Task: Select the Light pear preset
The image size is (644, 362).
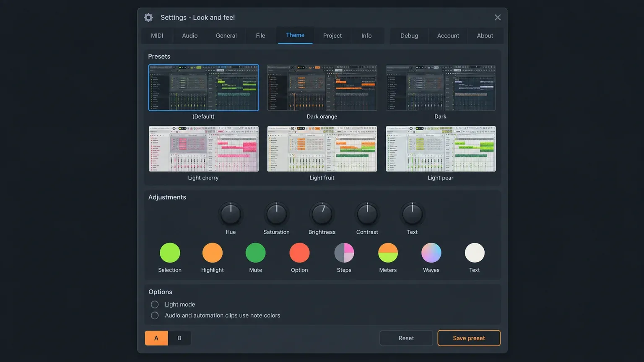Action: click(441, 149)
